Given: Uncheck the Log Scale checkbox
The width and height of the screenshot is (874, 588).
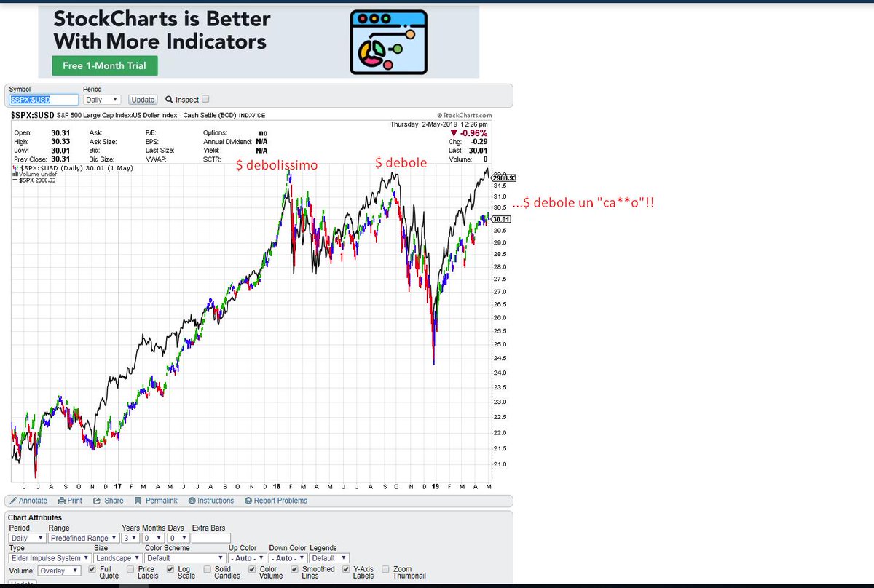Looking at the screenshot, I should tap(170, 570).
